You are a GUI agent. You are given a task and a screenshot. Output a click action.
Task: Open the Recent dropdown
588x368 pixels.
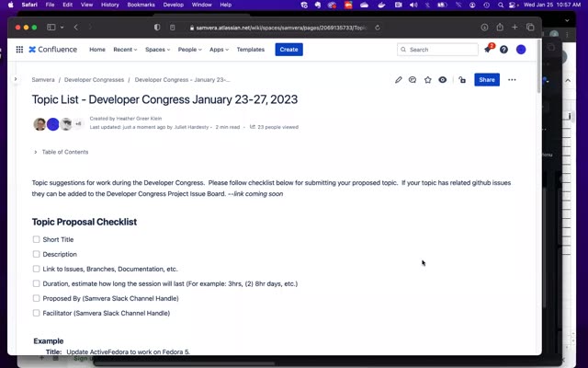125,50
